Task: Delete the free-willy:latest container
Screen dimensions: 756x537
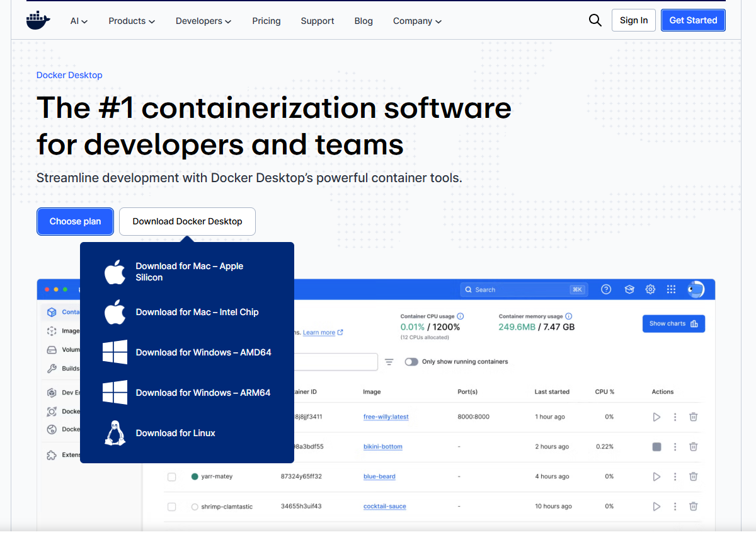Action: tap(693, 417)
